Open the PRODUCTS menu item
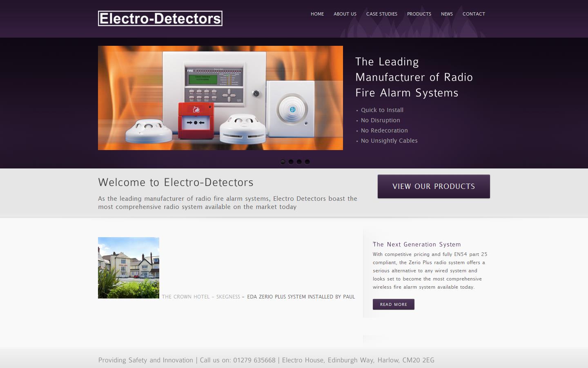 point(419,14)
